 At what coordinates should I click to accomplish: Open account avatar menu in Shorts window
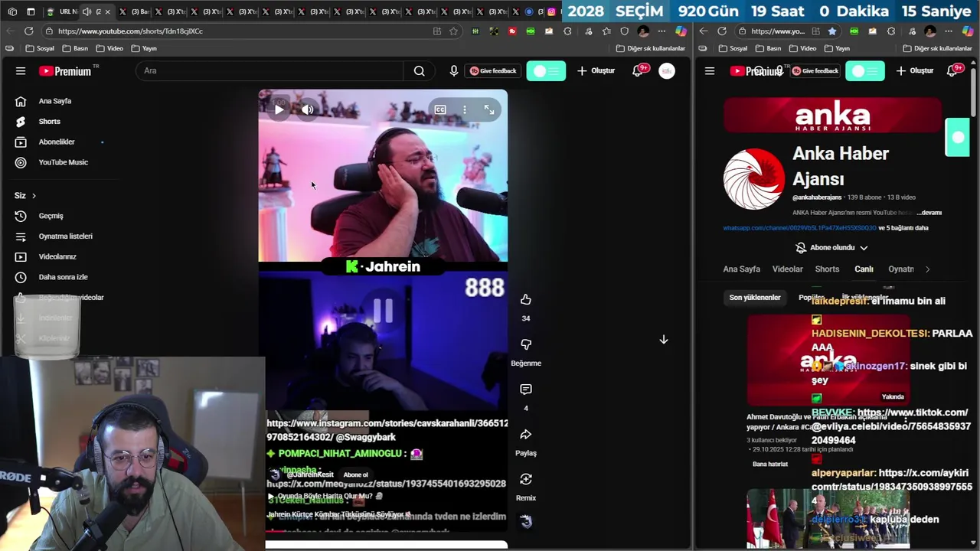pos(667,71)
